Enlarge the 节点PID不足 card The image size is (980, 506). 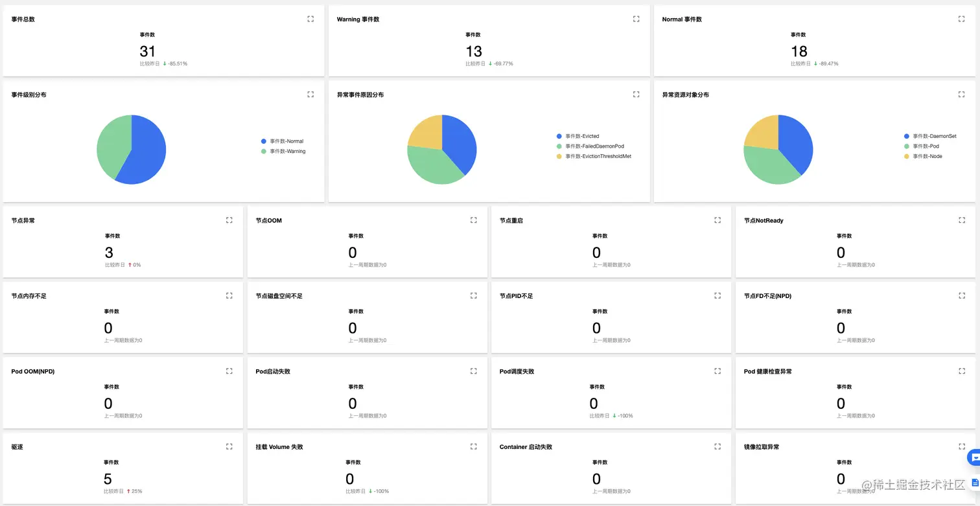coord(717,296)
